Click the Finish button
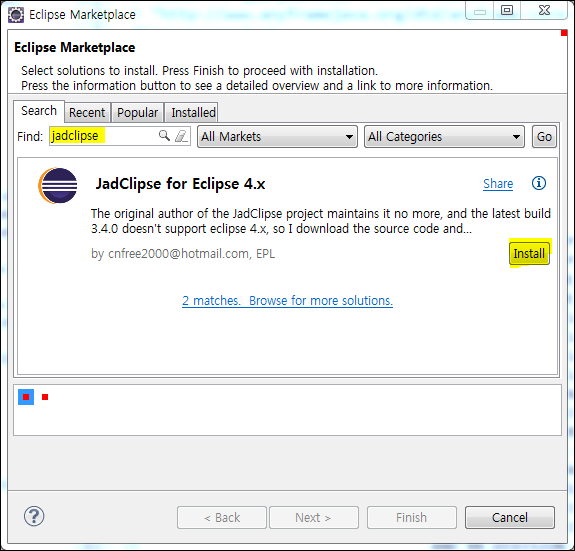 (412, 518)
